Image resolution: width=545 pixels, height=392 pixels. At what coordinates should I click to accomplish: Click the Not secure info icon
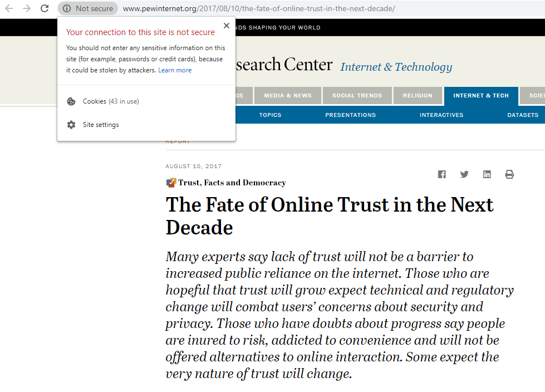(x=67, y=8)
